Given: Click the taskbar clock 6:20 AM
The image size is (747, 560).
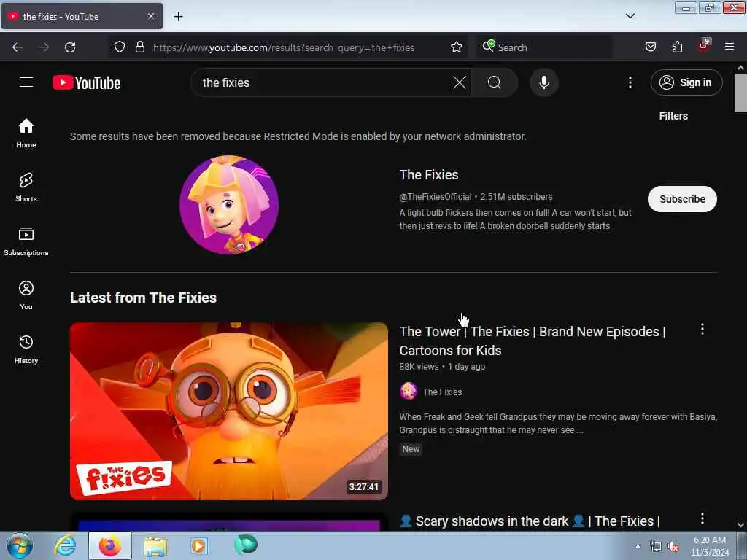Looking at the screenshot, I should pos(710,546).
